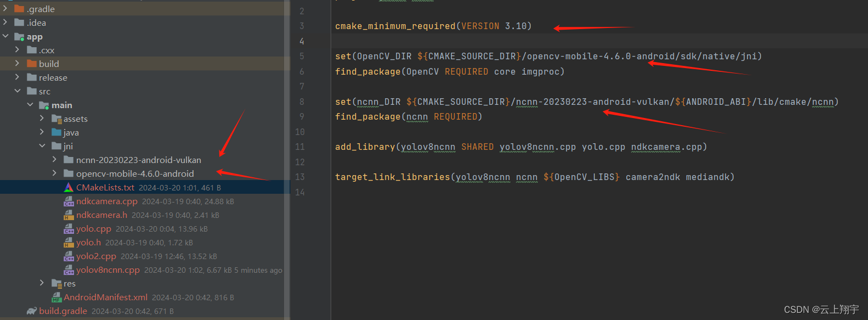Expand opencv-mobile-4.6.0-android folder arrow
The width and height of the screenshot is (868, 320).
54,173
